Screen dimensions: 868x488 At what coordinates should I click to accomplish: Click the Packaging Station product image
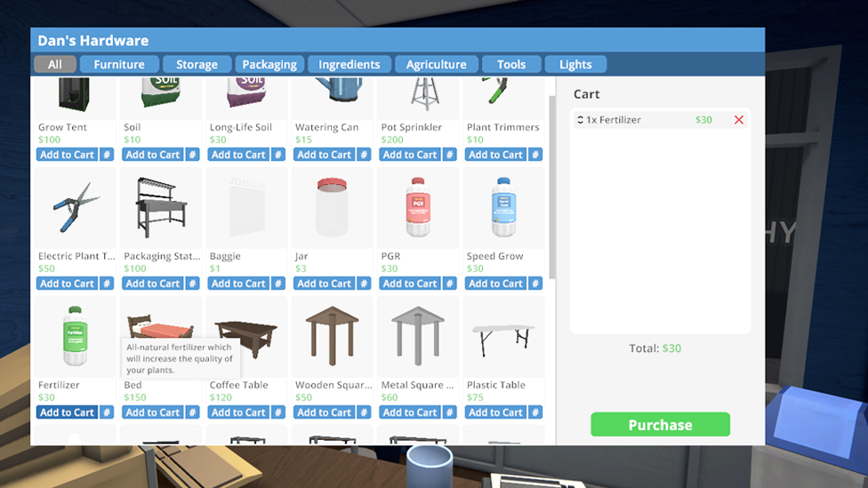point(161,208)
